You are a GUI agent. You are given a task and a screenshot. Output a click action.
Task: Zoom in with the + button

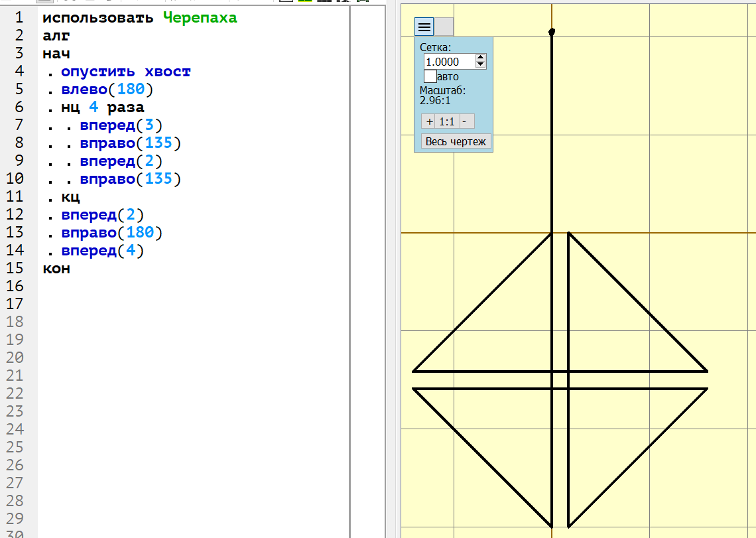[429, 121]
